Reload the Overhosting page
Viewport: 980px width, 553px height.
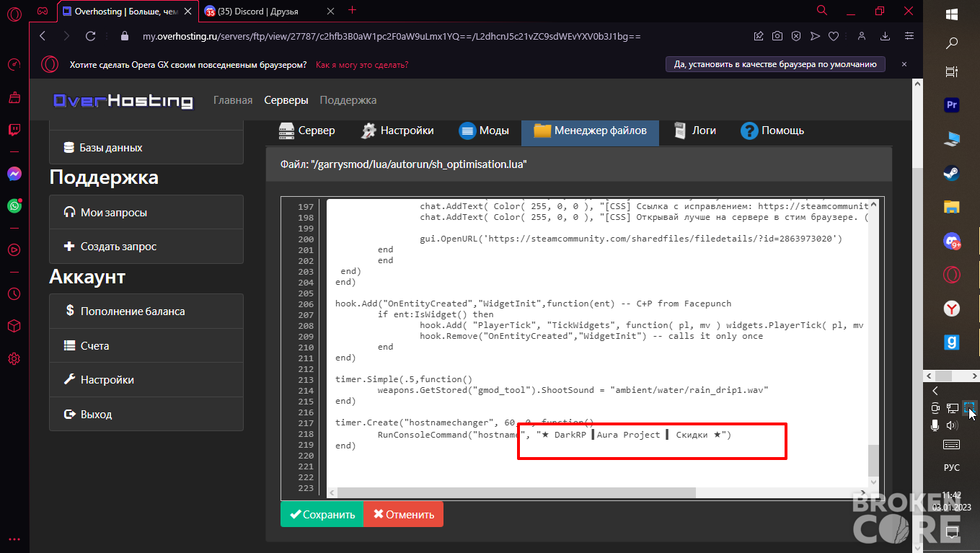tap(90, 36)
